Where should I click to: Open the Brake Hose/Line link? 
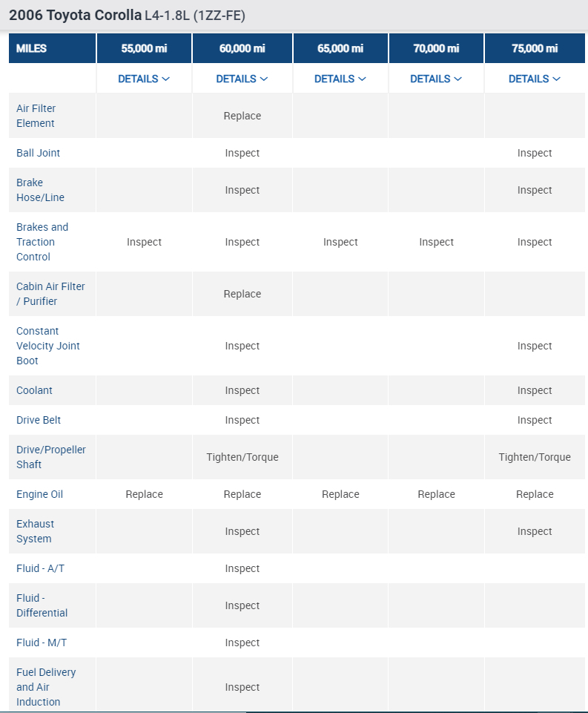click(40, 190)
